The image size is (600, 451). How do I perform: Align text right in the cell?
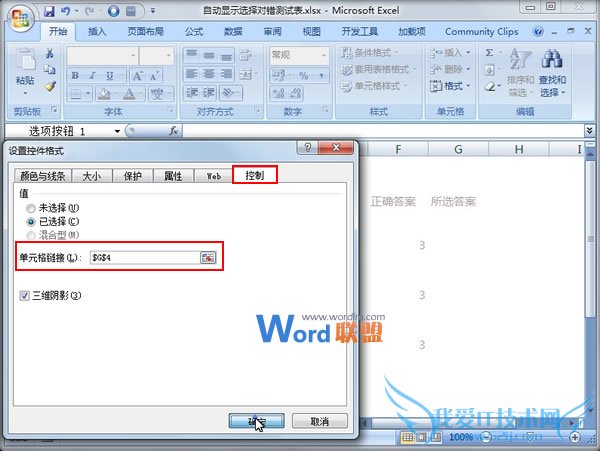pyautogui.click(x=226, y=73)
